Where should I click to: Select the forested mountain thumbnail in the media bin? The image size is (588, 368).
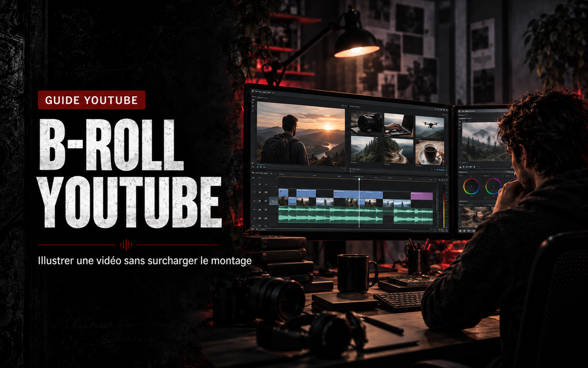point(366,149)
